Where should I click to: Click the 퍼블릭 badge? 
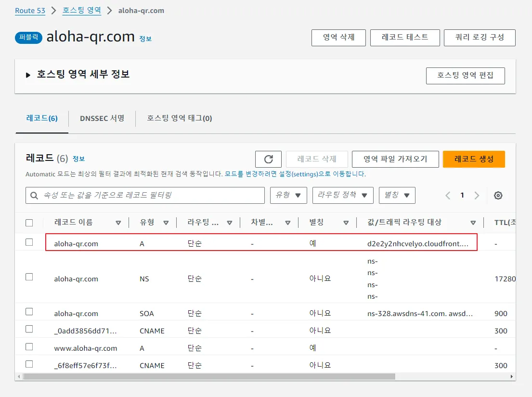(x=28, y=38)
